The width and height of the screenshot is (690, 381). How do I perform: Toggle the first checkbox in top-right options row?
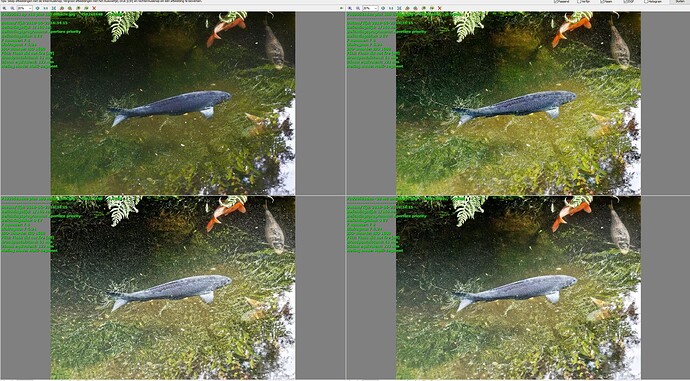coord(556,1)
